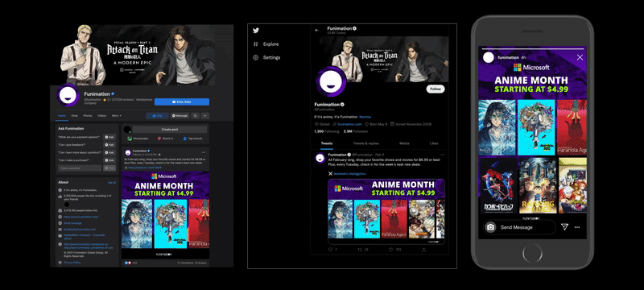
Task: Click the funimation avatar in Instagram story
Action: tap(489, 57)
